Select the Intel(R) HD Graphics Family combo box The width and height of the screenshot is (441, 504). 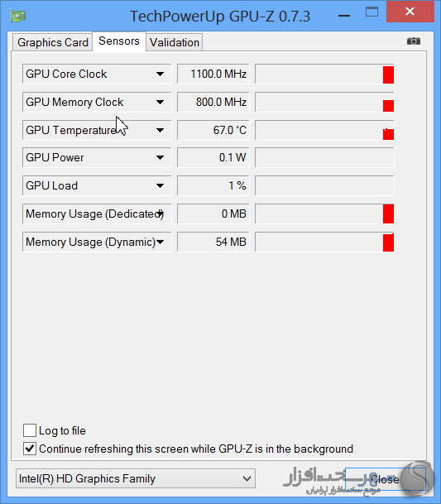tap(136, 478)
